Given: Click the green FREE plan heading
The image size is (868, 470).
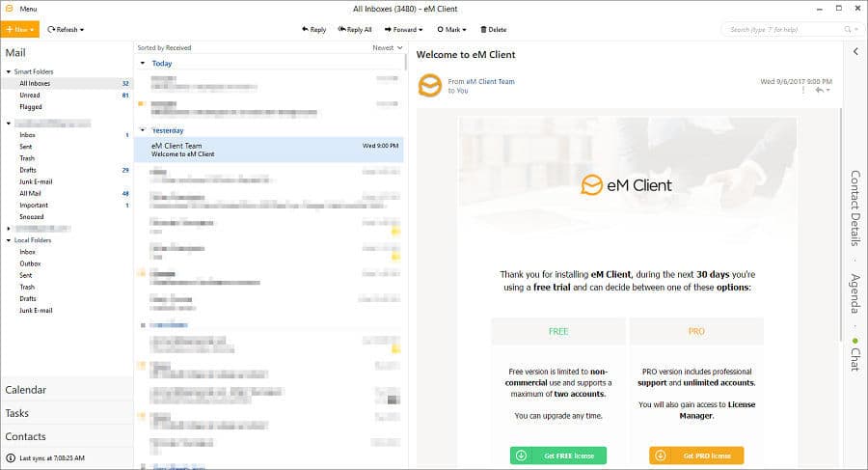Looking at the screenshot, I should 558,331.
